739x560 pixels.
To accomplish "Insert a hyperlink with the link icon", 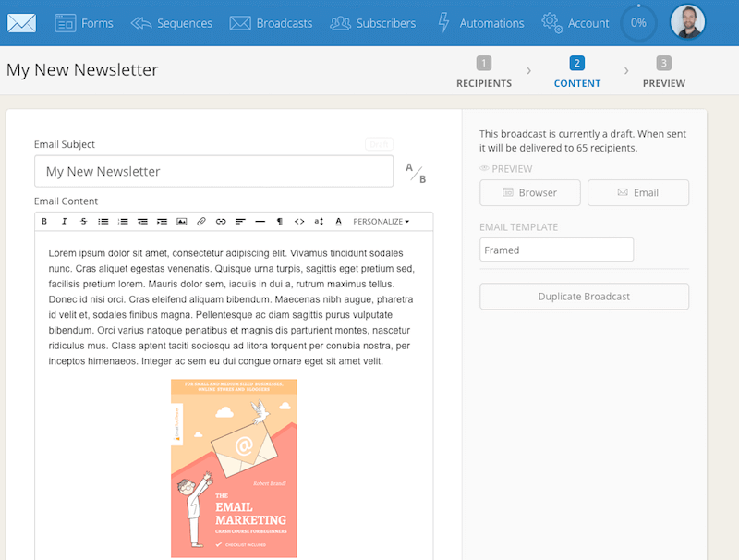I will pyautogui.click(x=221, y=222).
